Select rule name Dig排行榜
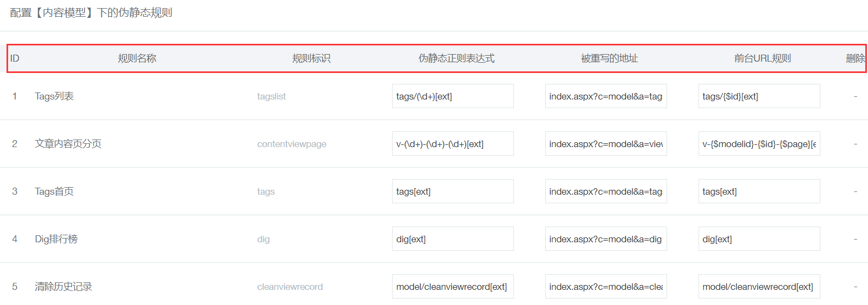Screen dimensions: 868x305 [56, 239]
